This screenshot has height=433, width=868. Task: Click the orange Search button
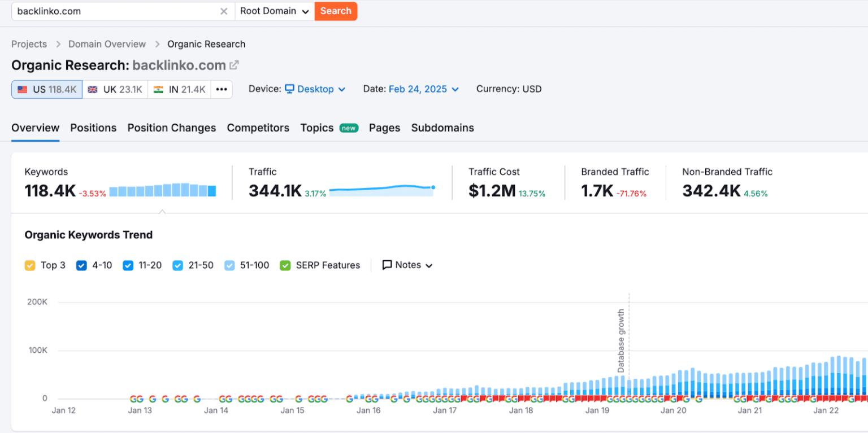tap(336, 11)
